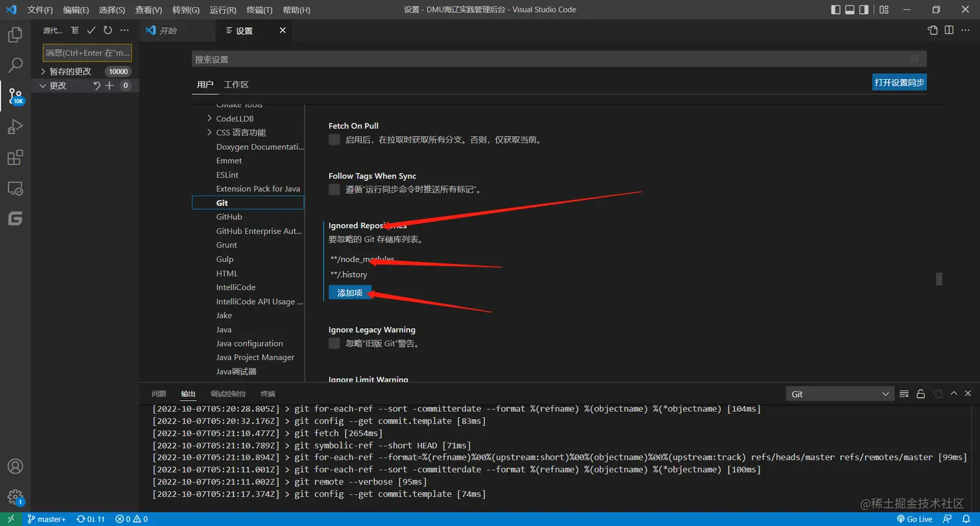
Task: Select ESLint in settings tree
Action: click(x=227, y=174)
